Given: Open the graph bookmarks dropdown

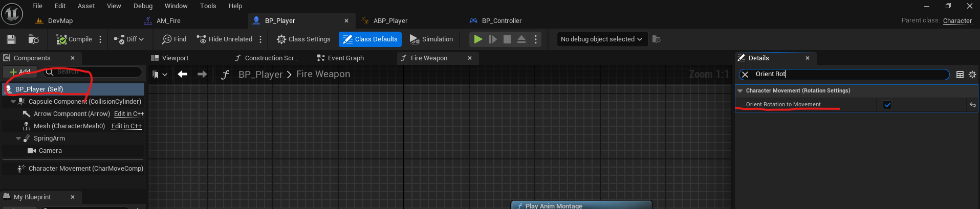Looking at the screenshot, I should click(x=160, y=75).
